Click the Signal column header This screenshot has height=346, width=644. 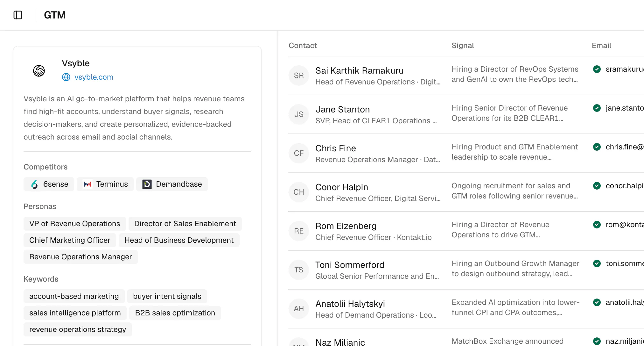coord(463,46)
